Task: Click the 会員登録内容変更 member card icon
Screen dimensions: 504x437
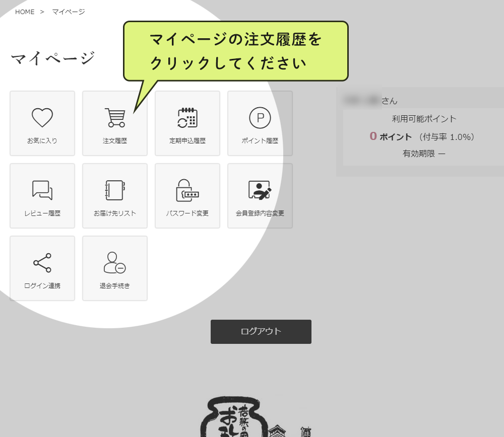Action: click(x=260, y=195)
